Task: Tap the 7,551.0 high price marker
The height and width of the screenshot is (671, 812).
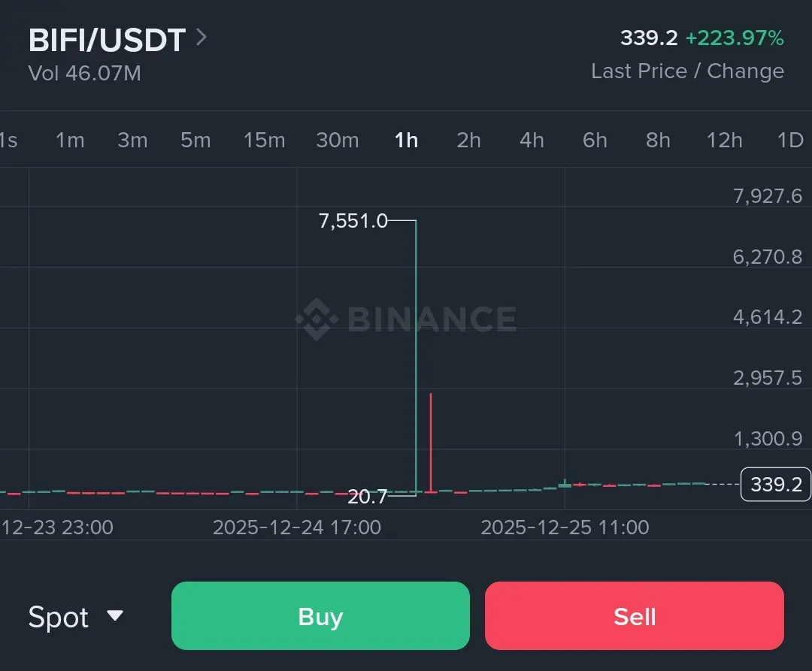Action: (x=353, y=221)
